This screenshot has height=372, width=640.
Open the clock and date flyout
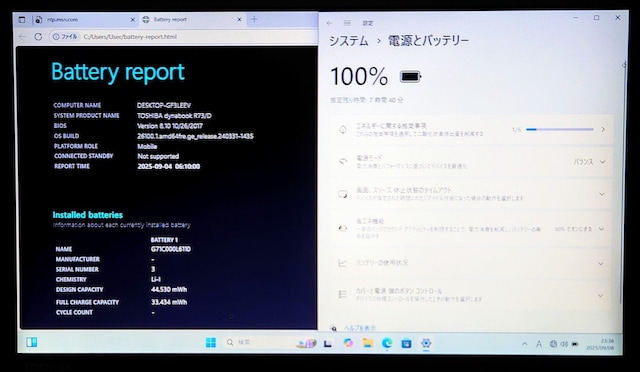600,344
